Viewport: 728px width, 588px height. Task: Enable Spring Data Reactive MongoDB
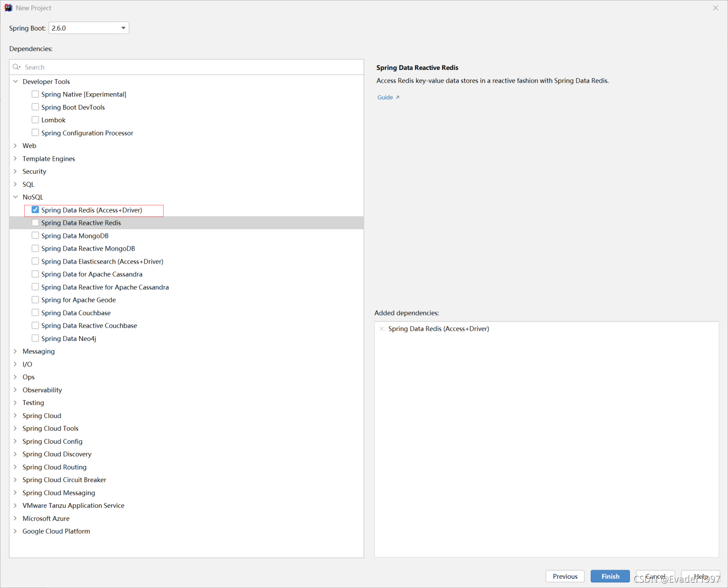pyautogui.click(x=35, y=249)
